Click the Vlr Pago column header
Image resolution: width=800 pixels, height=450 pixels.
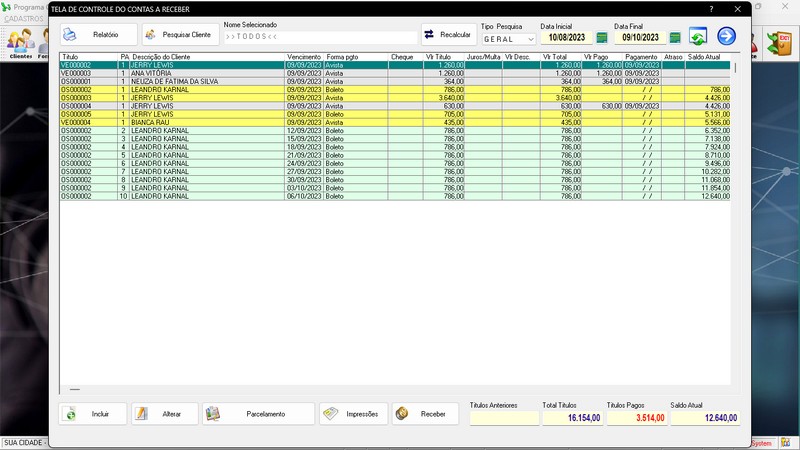click(x=602, y=57)
